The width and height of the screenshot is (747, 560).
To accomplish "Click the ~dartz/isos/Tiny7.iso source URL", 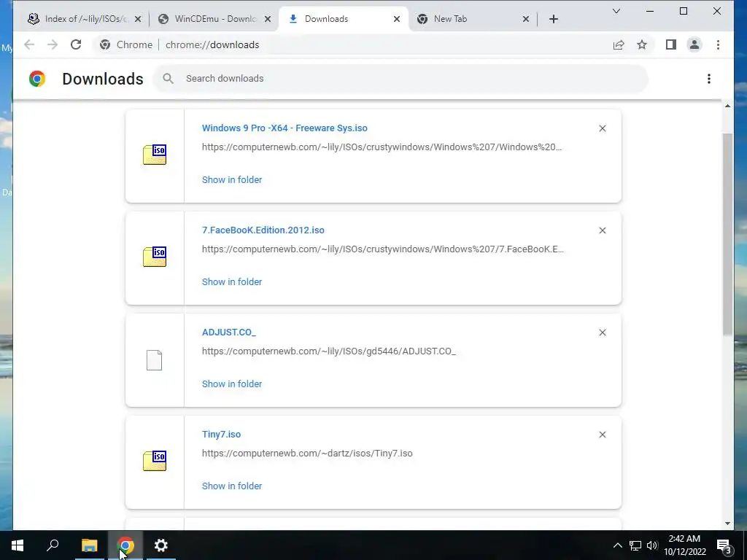I will [x=307, y=454].
